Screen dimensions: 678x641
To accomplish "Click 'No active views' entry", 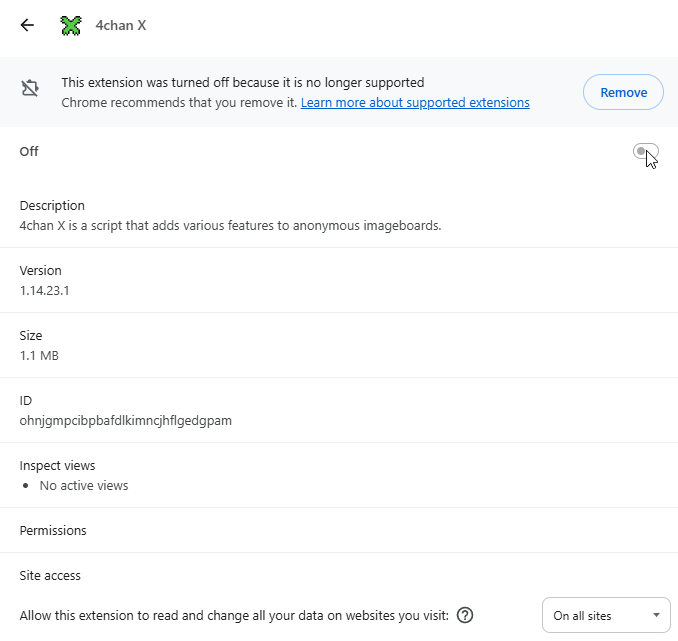I will pos(84,486).
